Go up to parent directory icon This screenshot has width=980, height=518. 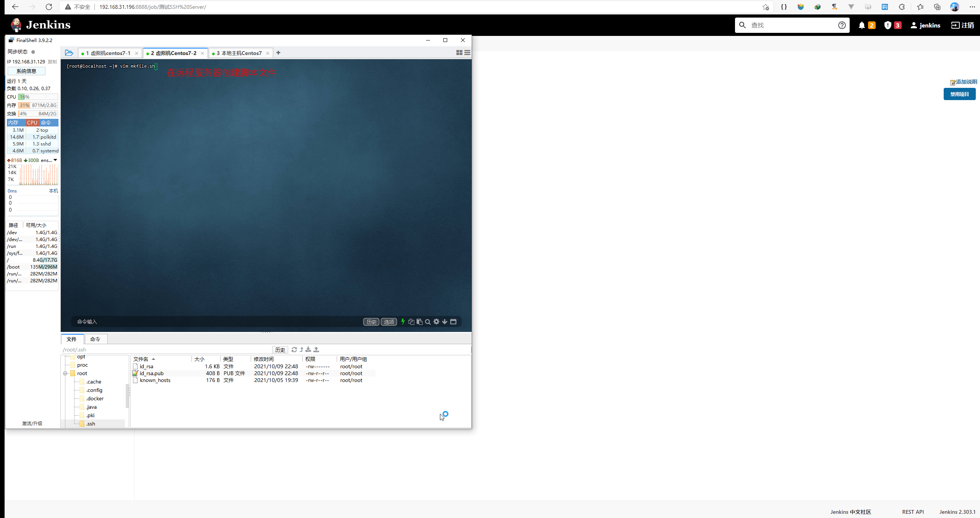(x=302, y=350)
